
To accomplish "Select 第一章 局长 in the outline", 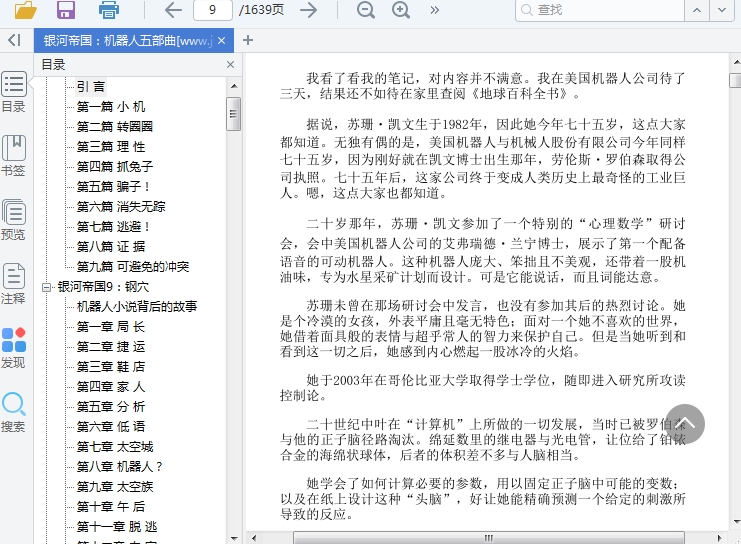I will pos(111,327).
